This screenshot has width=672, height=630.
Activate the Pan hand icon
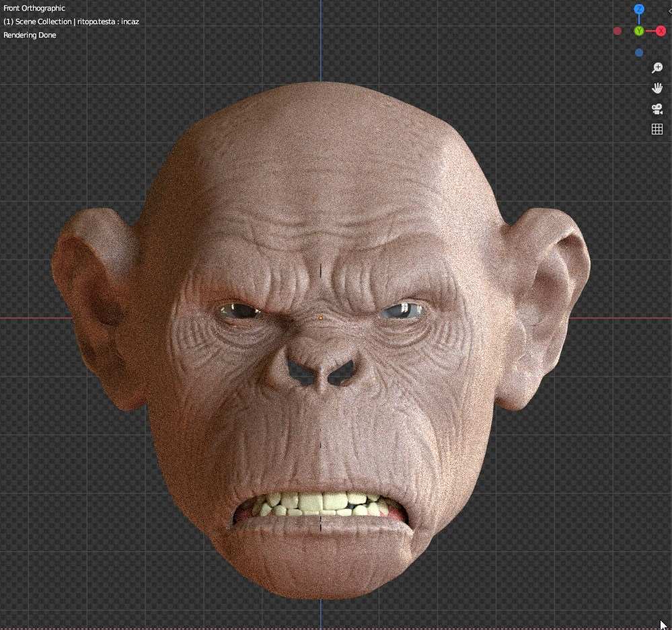(x=657, y=87)
